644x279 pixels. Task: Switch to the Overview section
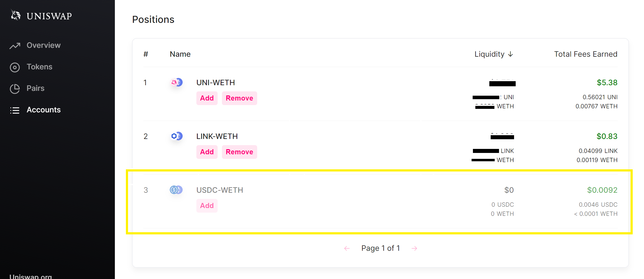click(43, 45)
